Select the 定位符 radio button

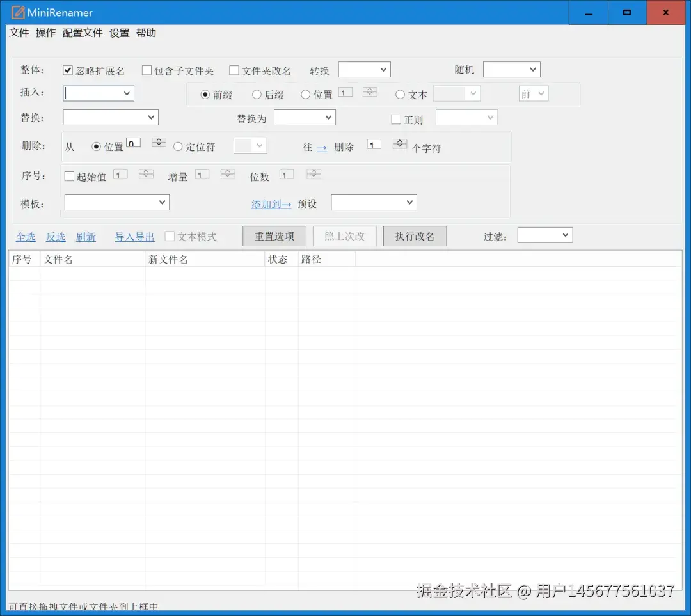tap(178, 146)
